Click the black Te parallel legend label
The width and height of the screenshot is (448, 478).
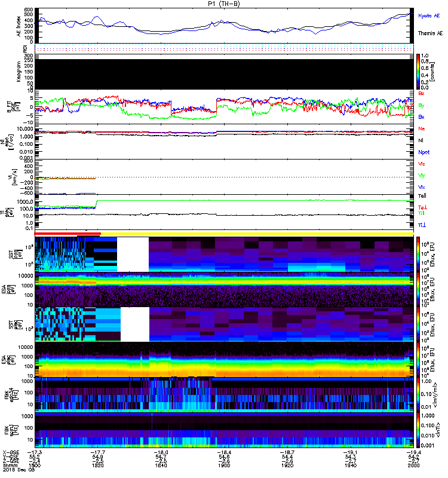pos(422,196)
